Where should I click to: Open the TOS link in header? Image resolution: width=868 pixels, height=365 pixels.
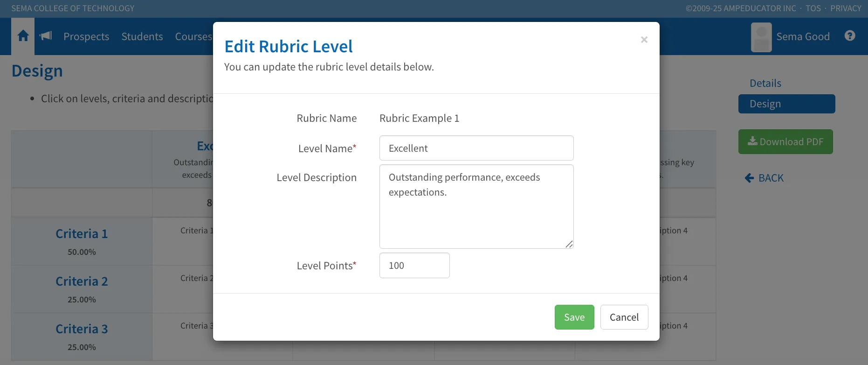(x=813, y=8)
